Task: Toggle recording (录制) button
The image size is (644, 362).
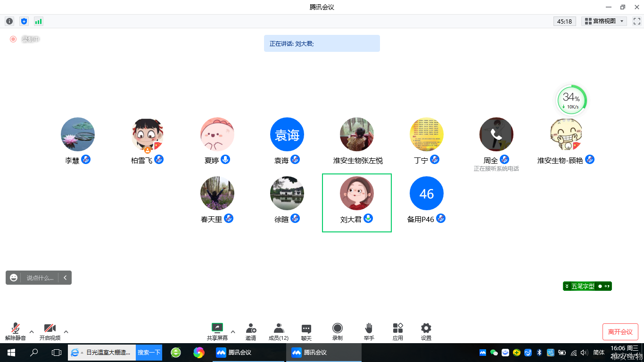Action: (x=337, y=331)
